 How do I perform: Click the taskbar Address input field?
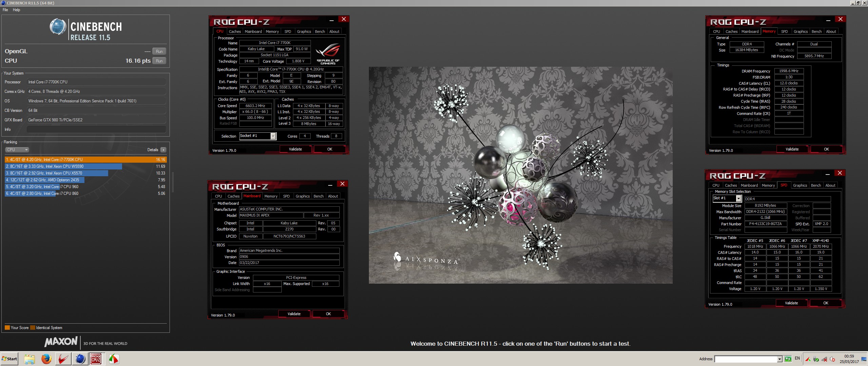tap(746, 359)
